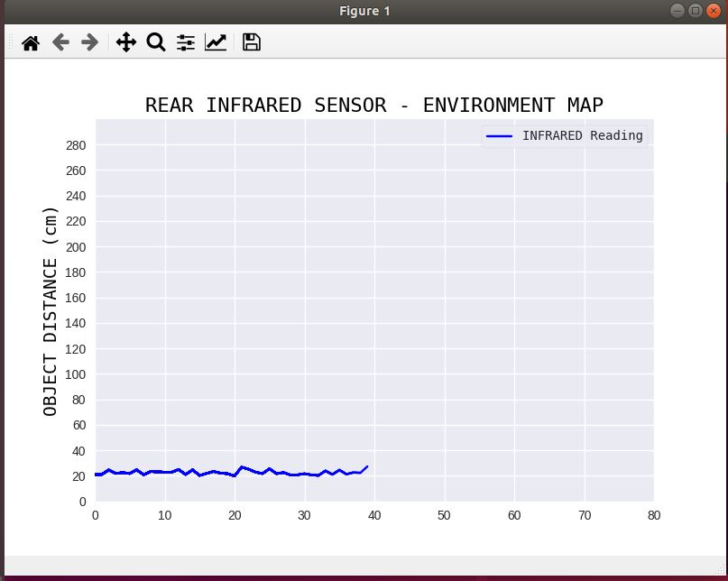This screenshot has height=581, width=728.
Task: Save the figure with floppy disk icon
Action: 252,42
